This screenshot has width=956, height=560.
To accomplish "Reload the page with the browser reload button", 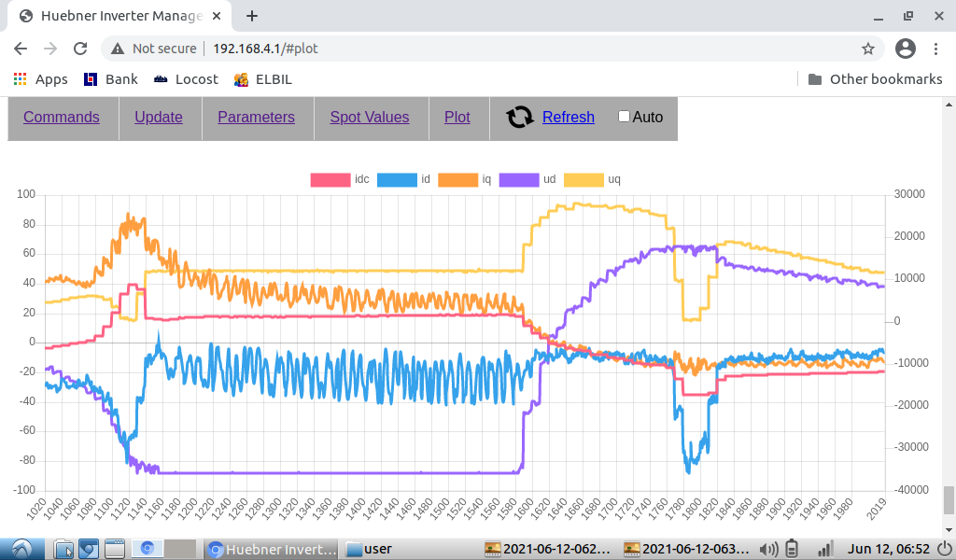I will click(80, 49).
